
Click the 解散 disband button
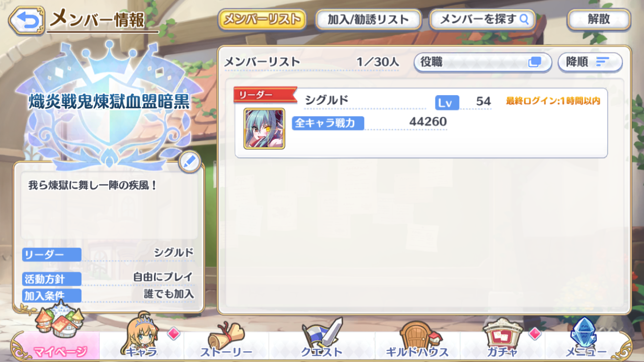coord(599,20)
